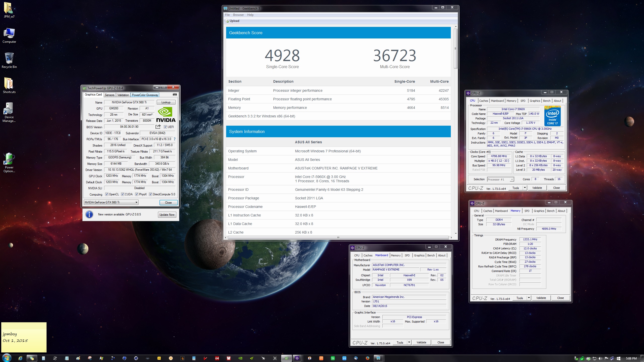
Task: Open the GeForce GTX 980 Ti GPU selector dropdown
Action: (x=111, y=202)
